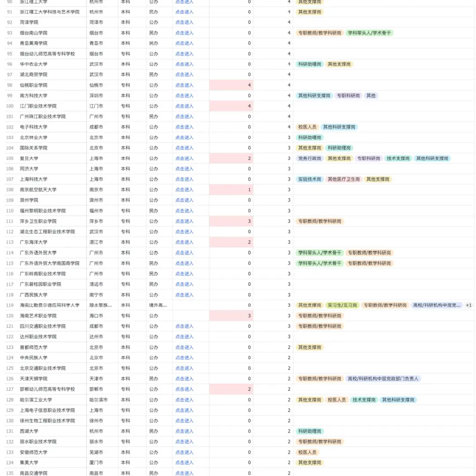
Task: Open the 点击进入 link for 首都师范大学
Action: click(x=184, y=347)
